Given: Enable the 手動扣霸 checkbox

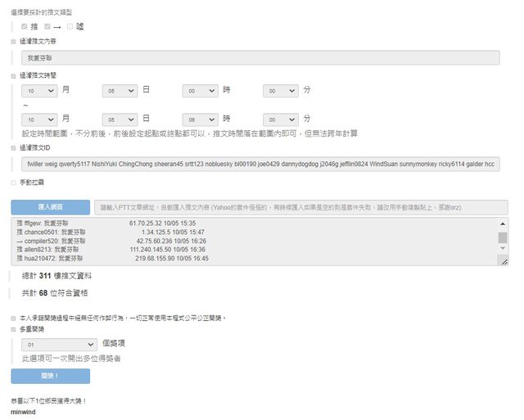Looking at the screenshot, I should click(x=13, y=182).
